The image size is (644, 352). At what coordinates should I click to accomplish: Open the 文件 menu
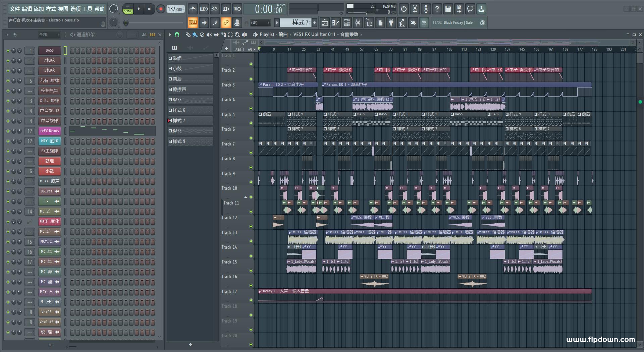tap(15, 9)
